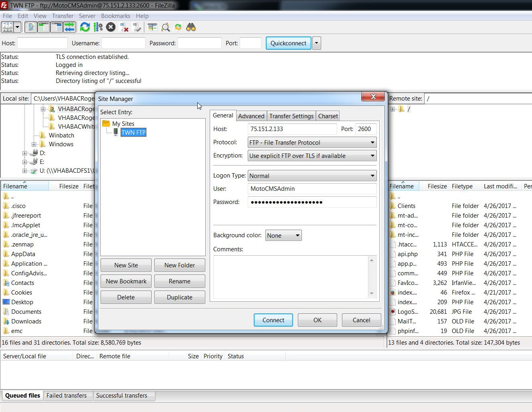Open the Server menu
This screenshot has width=532, height=412.
[x=87, y=16]
